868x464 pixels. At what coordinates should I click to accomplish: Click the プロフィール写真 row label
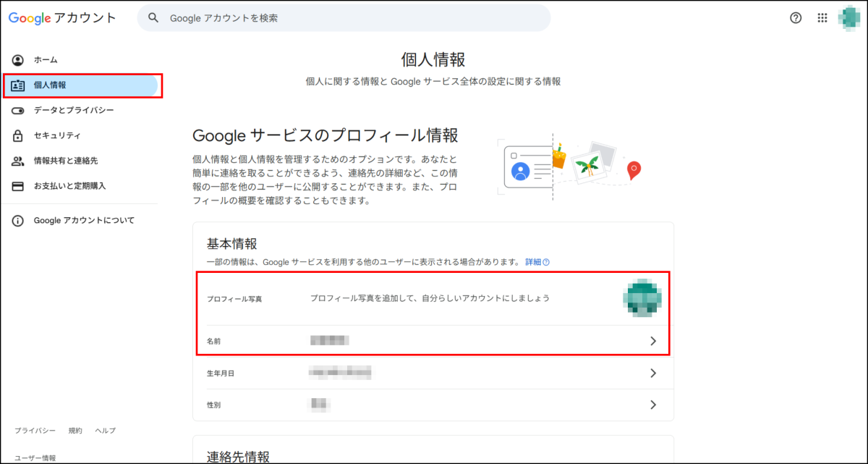point(234,298)
